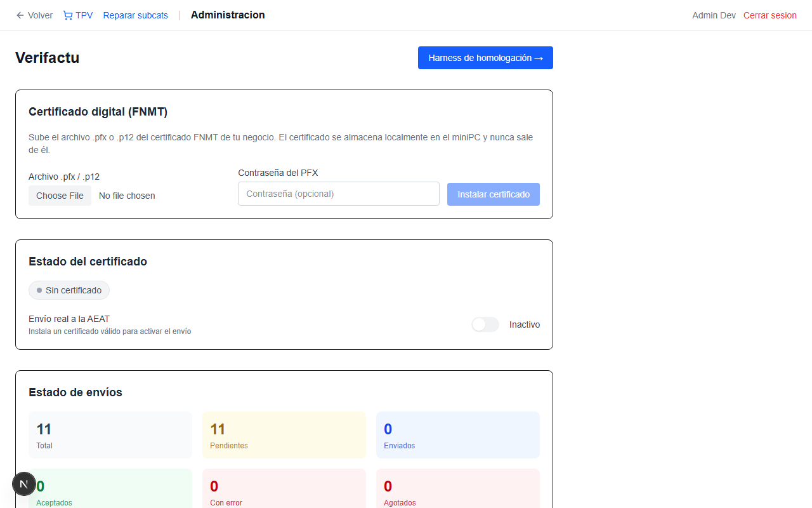Click the shopping cart TPV icon
Screen dimensions: 812x508
point(68,15)
